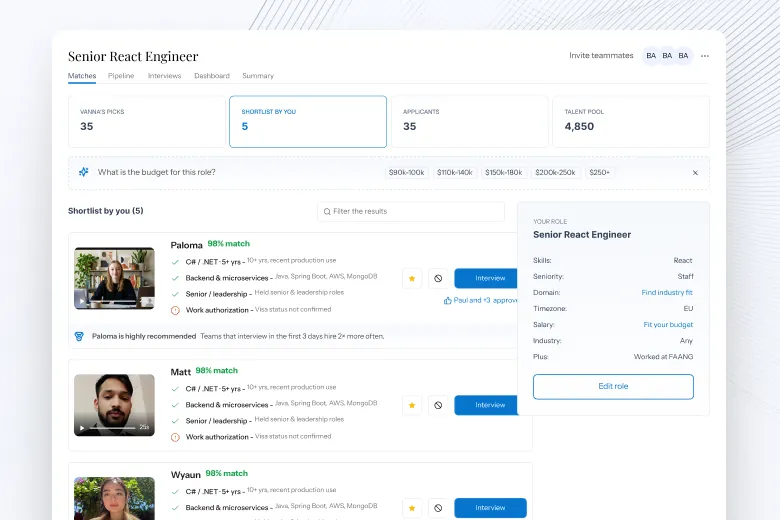Choose the $200k-250k budget option

[555, 173]
